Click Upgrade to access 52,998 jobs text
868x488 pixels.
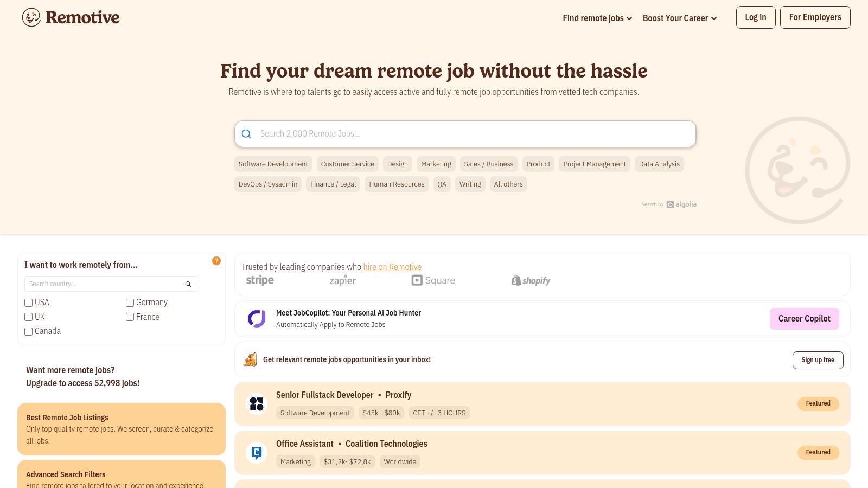click(x=82, y=383)
